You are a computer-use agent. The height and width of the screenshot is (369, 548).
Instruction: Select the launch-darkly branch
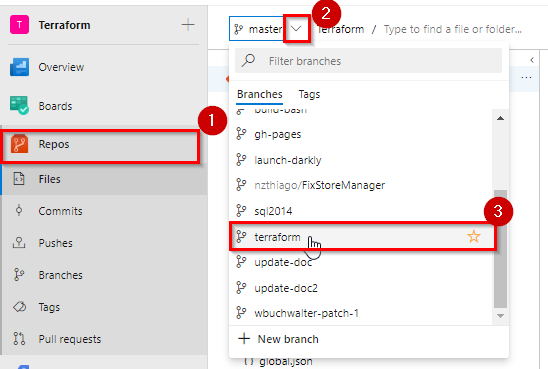click(x=362, y=160)
